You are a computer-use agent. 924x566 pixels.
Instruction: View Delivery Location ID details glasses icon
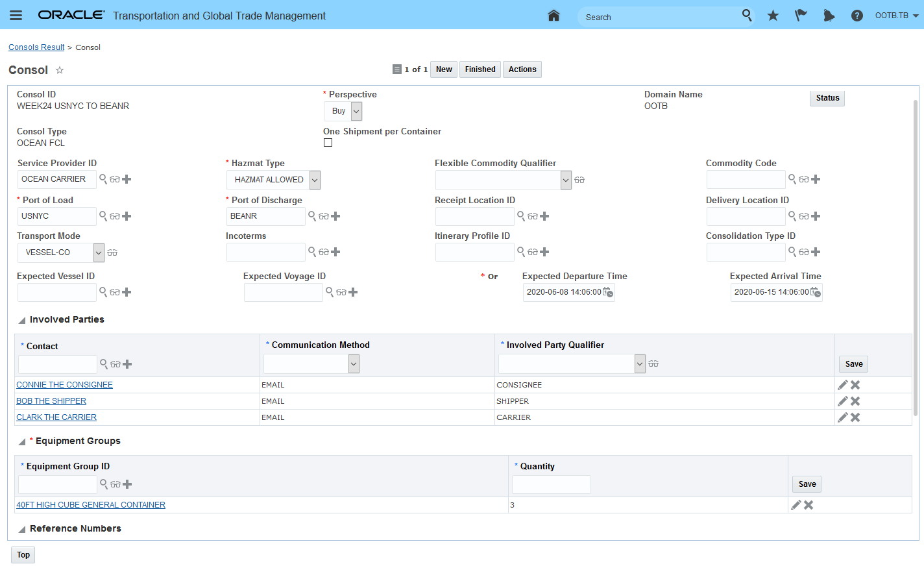pos(804,216)
